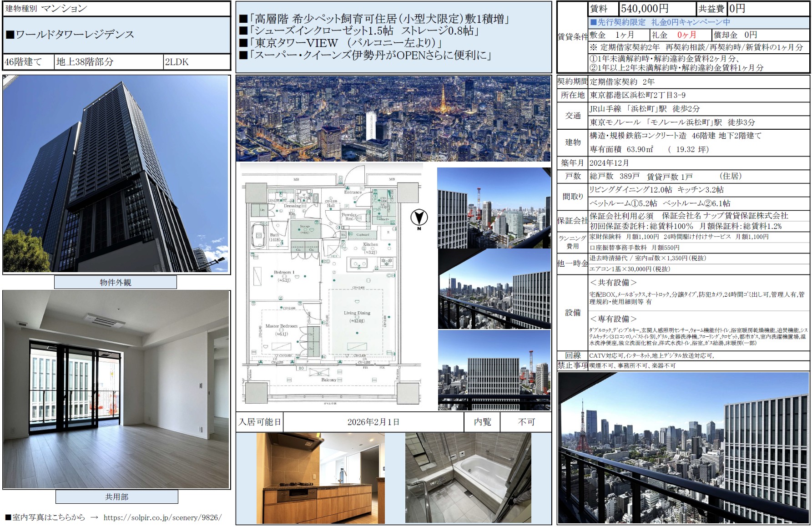This screenshot has height=527, width=812.
Task: Click the night skyline panorama with Tokyo Tower
Action: coord(393,119)
